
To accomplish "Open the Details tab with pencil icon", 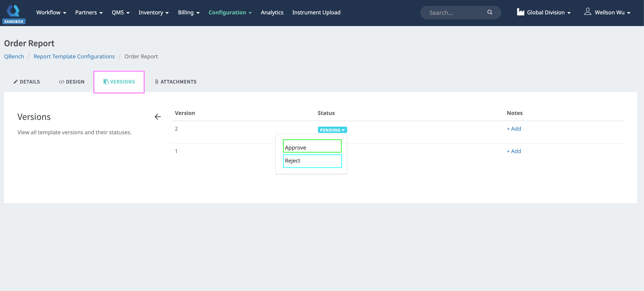I will [27, 82].
